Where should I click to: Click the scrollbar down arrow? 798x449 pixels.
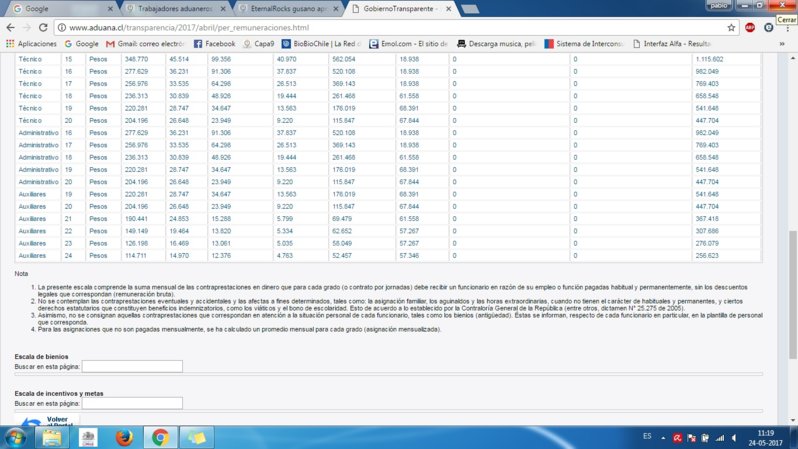coord(793,420)
